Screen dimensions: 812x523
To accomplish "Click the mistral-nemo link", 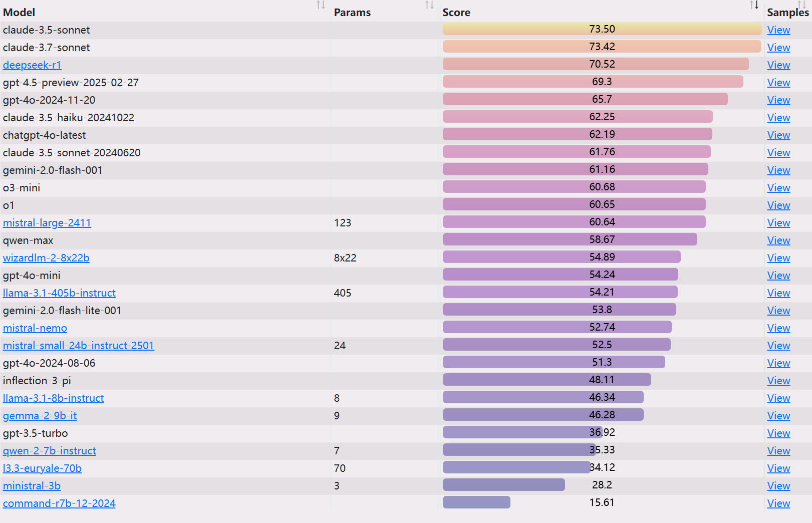I will 35,328.
